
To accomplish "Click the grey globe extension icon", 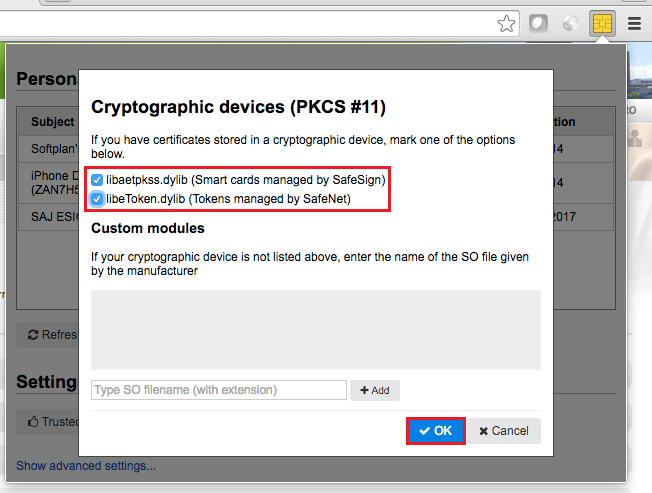I will coord(570,23).
